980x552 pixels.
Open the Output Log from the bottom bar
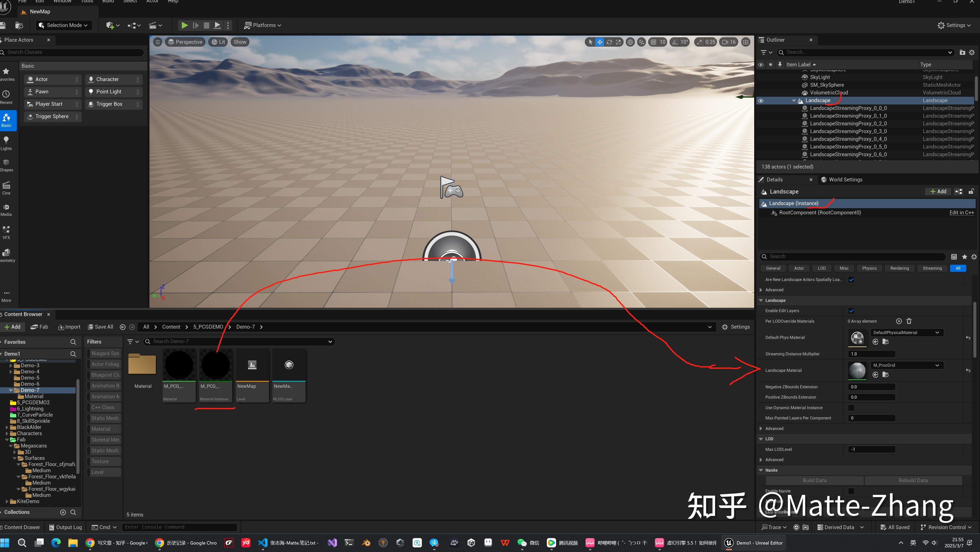(65, 527)
